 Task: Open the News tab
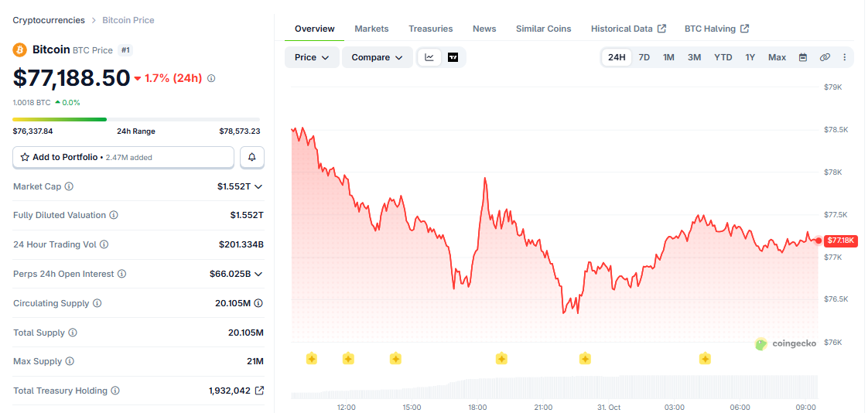484,29
